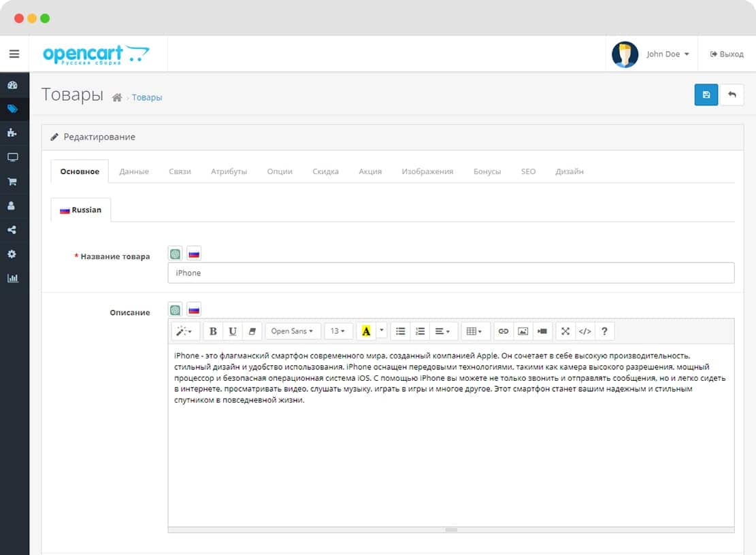Click the eraser remove-format icon
Image resolution: width=756 pixels, height=555 pixels.
(252, 331)
